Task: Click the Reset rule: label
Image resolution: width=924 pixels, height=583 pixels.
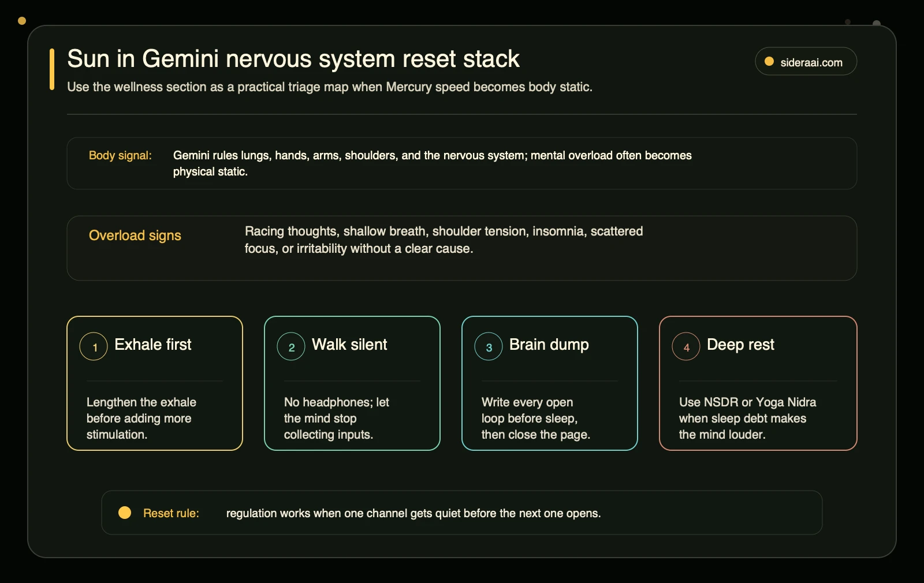Action: click(x=171, y=513)
